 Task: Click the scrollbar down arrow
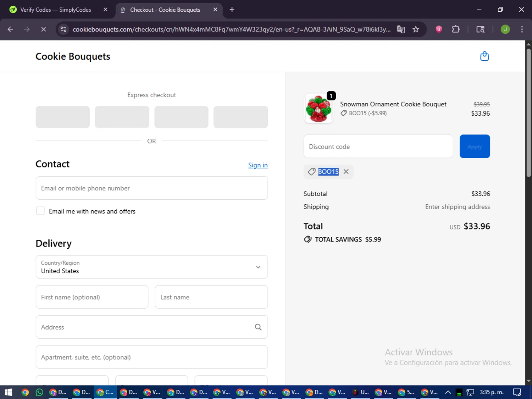pyautogui.click(x=528, y=381)
